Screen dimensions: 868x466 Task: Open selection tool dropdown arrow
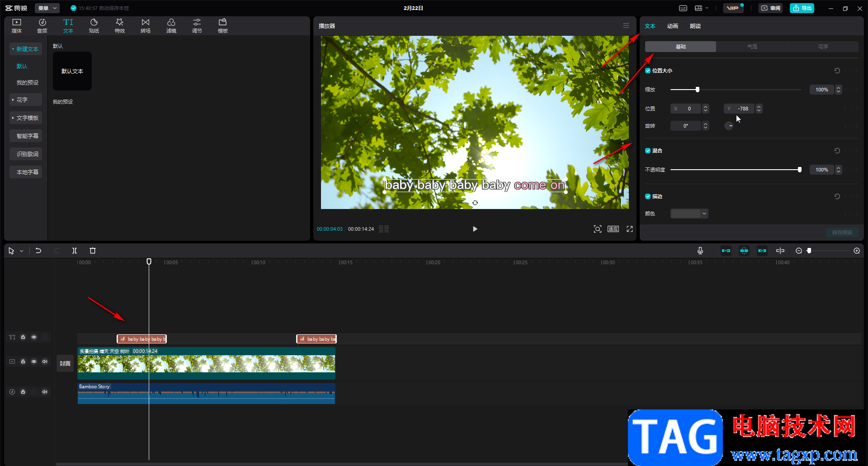tap(21, 251)
